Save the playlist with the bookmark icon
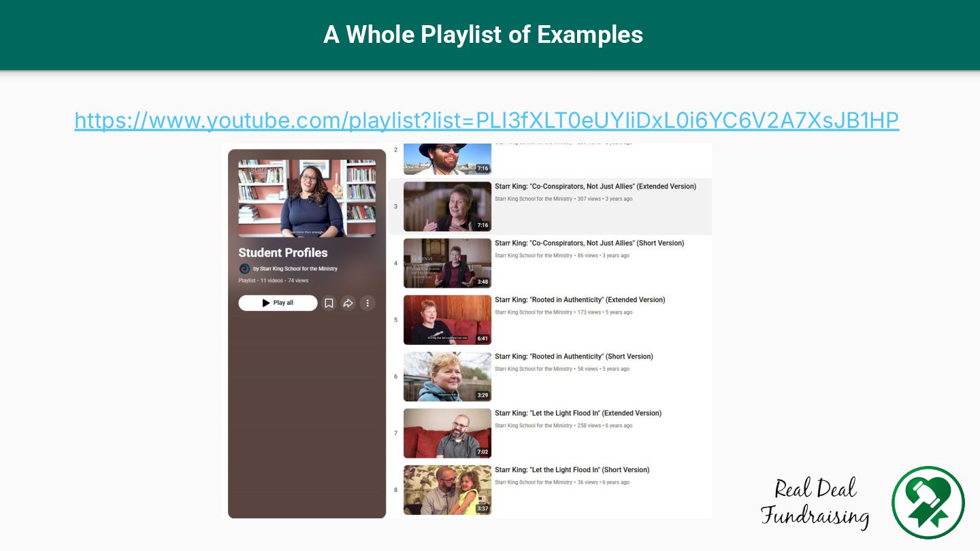 [329, 303]
